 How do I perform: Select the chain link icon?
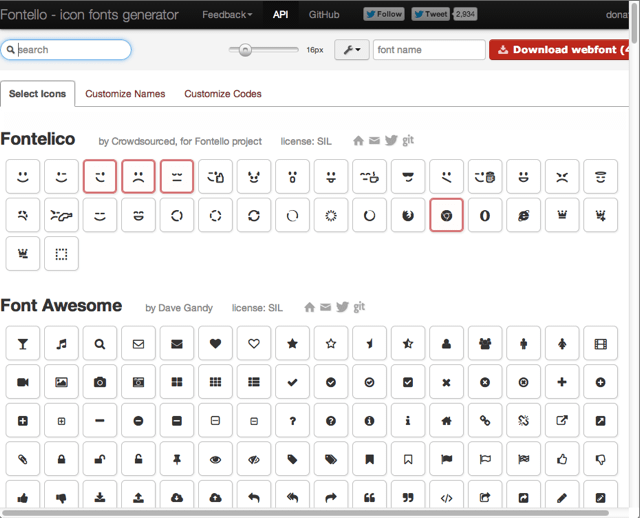[485, 420]
